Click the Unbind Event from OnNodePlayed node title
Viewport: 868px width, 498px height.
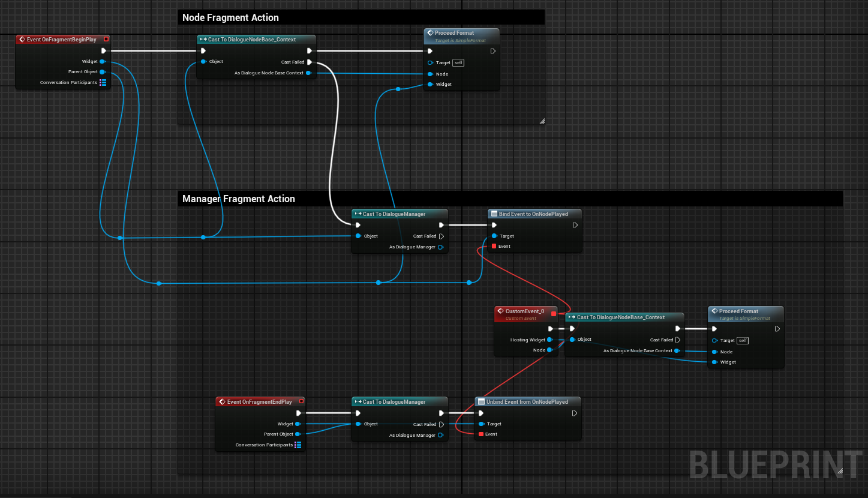click(527, 402)
